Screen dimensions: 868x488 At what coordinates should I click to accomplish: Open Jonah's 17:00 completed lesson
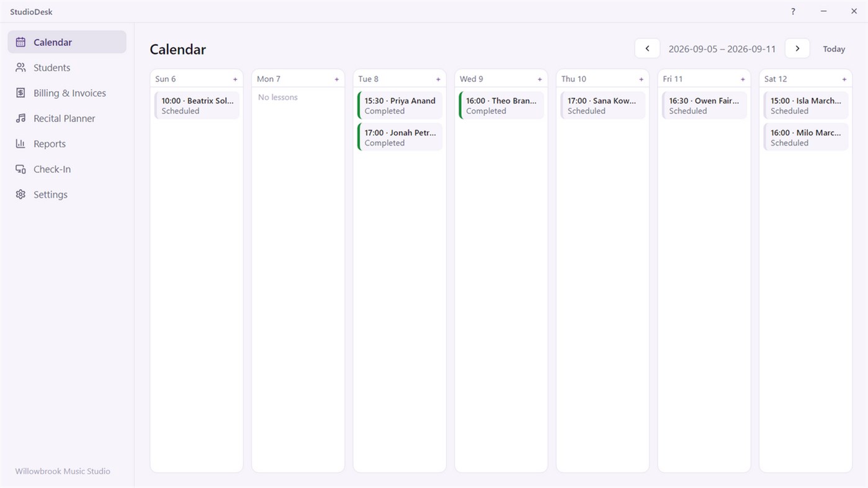[x=400, y=137]
